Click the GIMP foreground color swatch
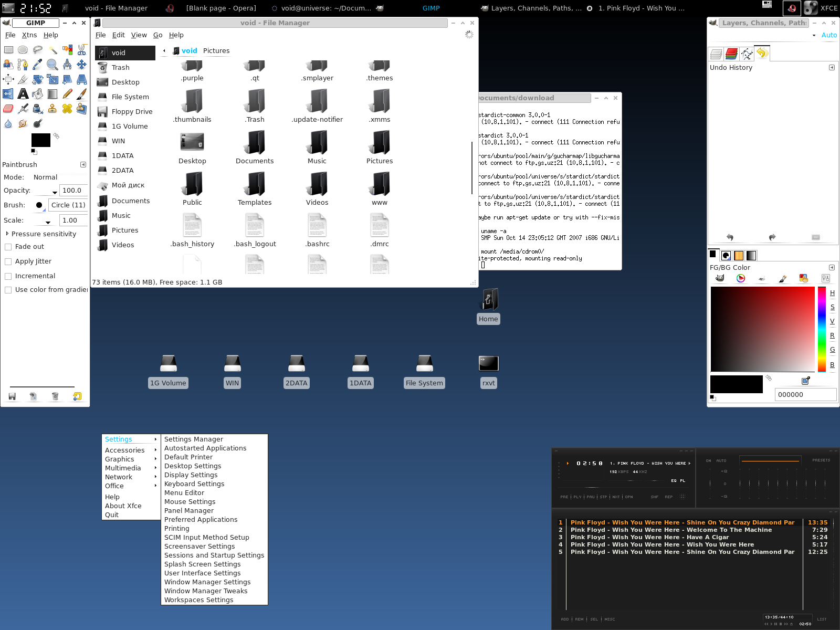 (40, 140)
